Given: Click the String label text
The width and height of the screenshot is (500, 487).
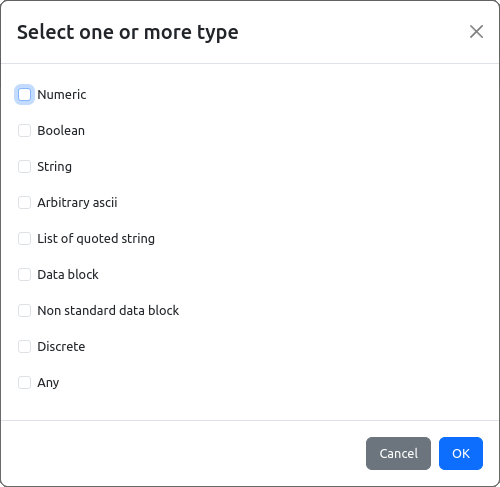Looking at the screenshot, I should [54, 167].
